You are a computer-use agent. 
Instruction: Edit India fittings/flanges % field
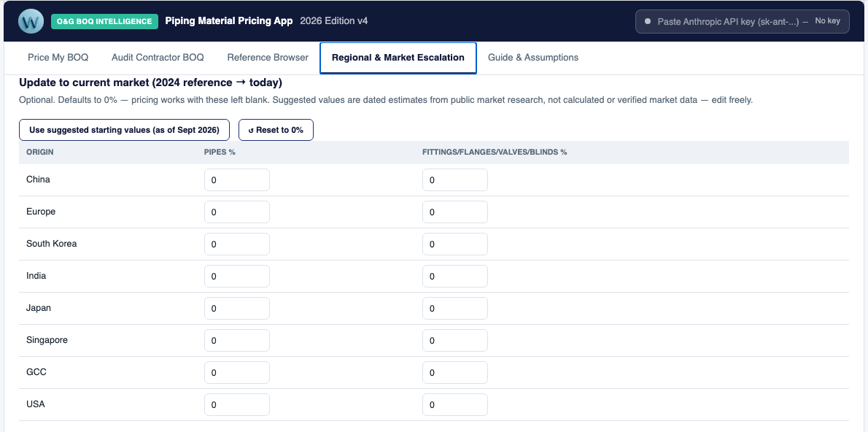[x=455, y=277]
